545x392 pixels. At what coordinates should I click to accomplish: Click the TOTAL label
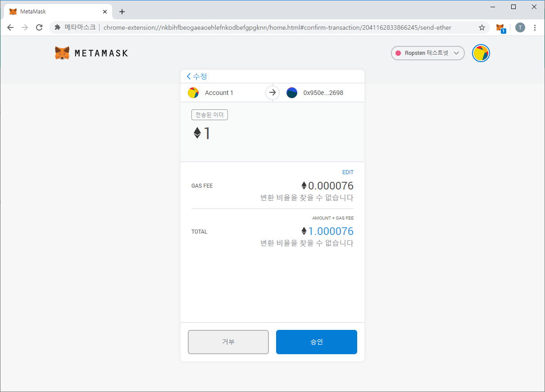coord(200,232)
